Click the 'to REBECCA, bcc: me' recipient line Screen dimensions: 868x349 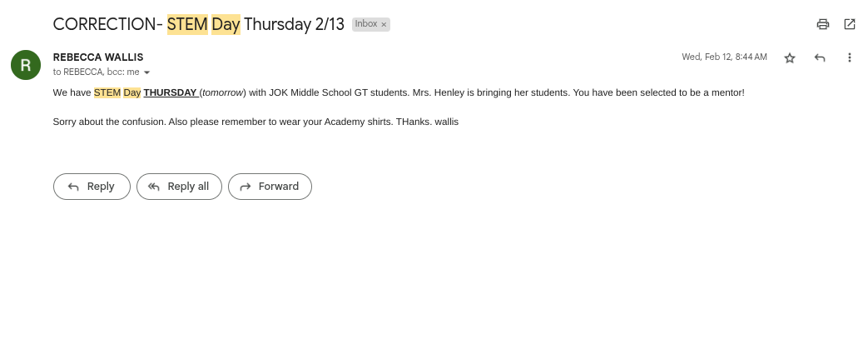[x=96, y=72]
